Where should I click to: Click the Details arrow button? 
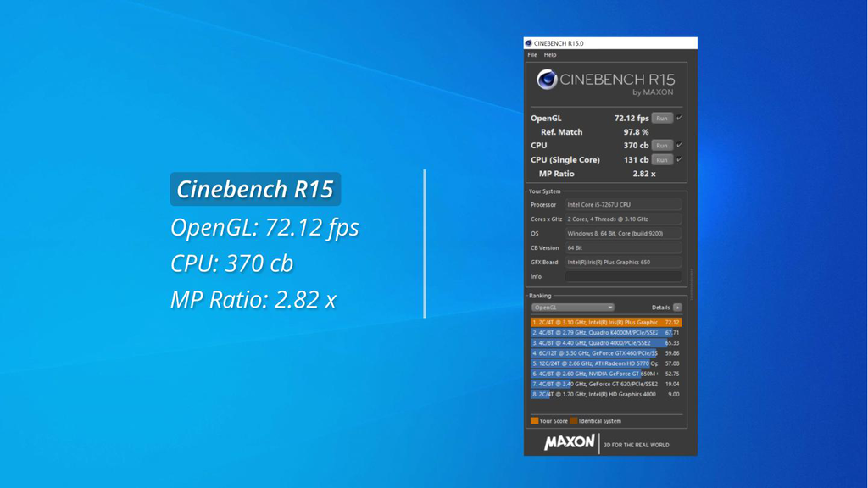click(677, 308)
